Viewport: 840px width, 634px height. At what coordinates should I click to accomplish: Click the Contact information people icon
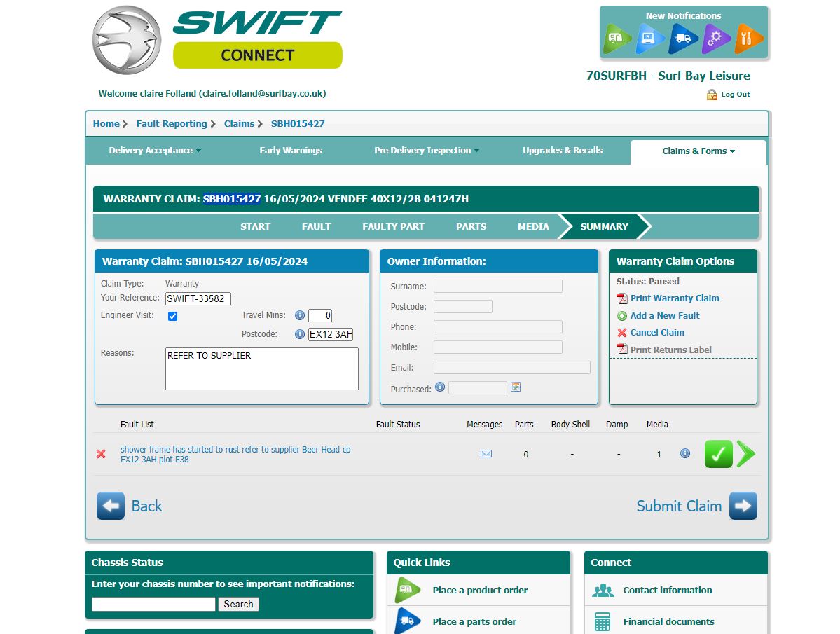(x=603, y=590)
